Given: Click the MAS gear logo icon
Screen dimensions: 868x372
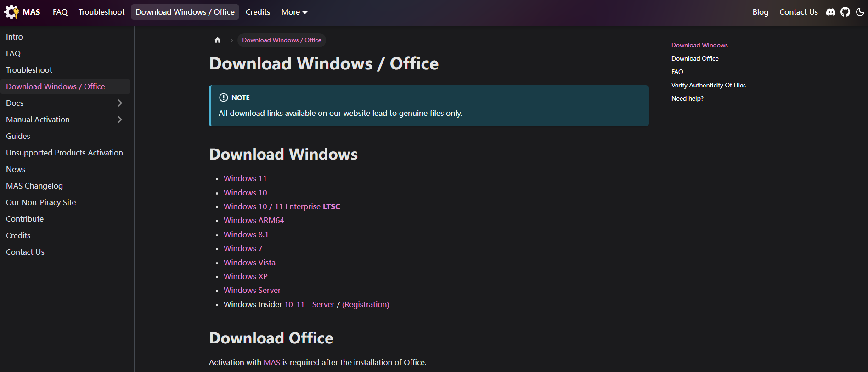Looking at the screenshot, I should [x=11, y=12].
